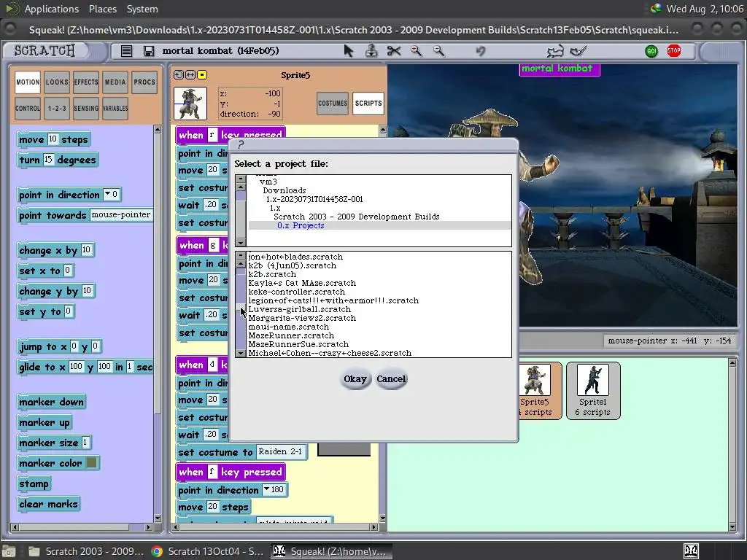The width and height of the screenshot is (747, 560).
Task: Select the zoom in magnifier tool
Action: point(417,50)
